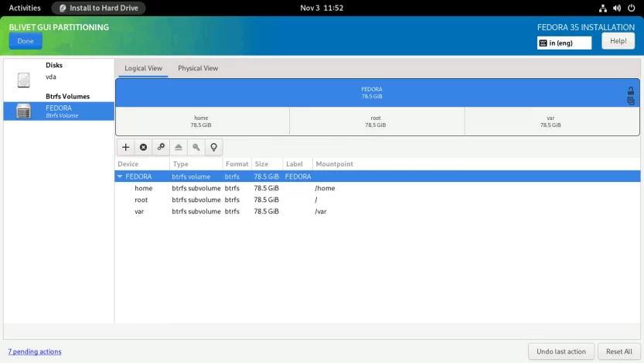Select the vda disk icon
Viewport: 644px width, 363px height.
(24, 80)
